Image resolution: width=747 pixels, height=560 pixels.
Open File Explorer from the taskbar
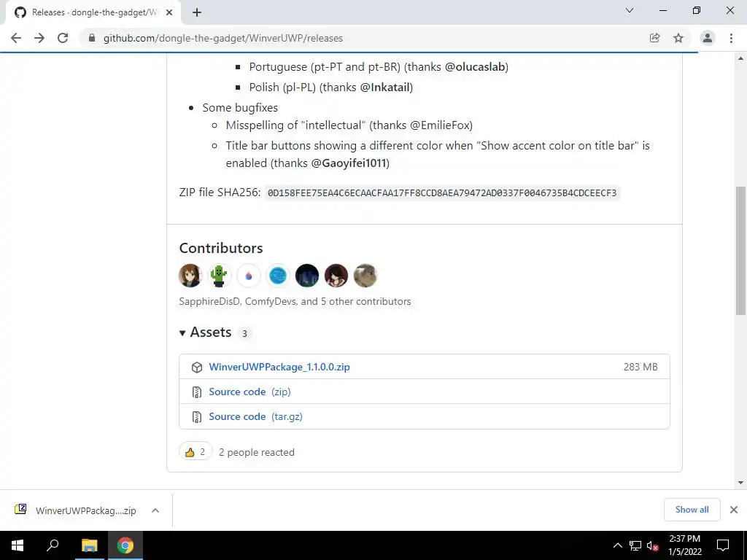coord(89,545)
